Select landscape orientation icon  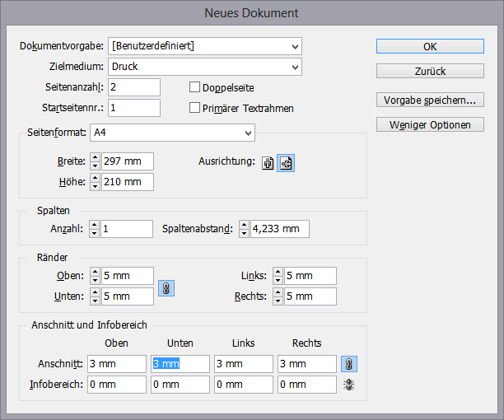pos(286,163)
